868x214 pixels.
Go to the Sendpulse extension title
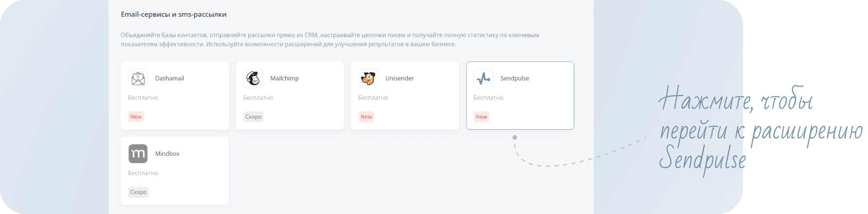514,78
